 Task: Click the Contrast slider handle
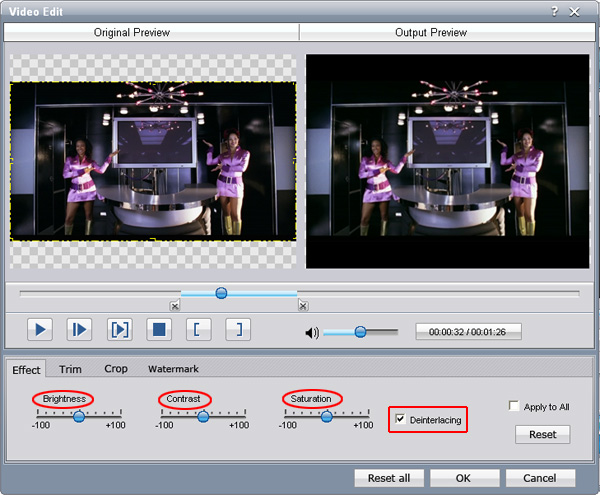pyautogui.click(x=203, y=416)
